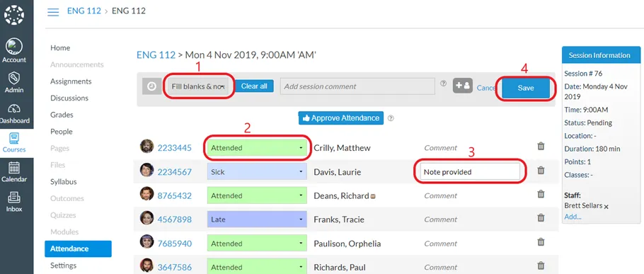Click the Approve Attendance button
644x274 pixels.
341,118
